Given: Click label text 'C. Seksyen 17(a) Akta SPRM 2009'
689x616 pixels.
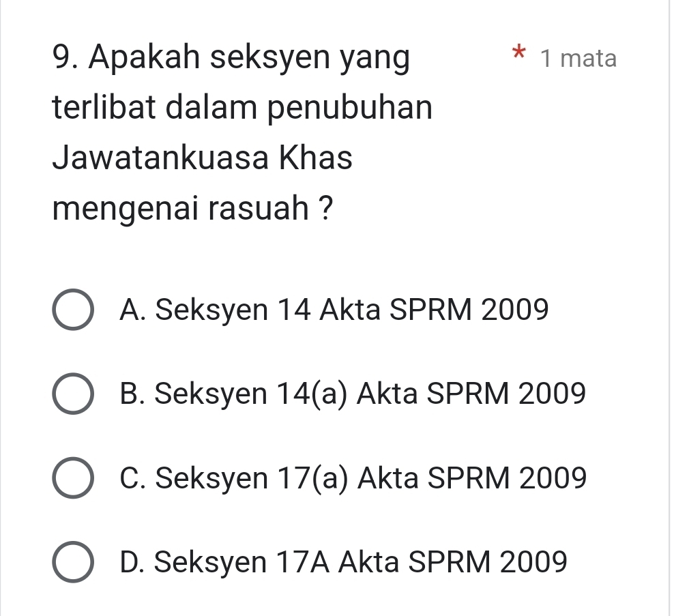Looking at the screenshot, I should pos(352,478).
